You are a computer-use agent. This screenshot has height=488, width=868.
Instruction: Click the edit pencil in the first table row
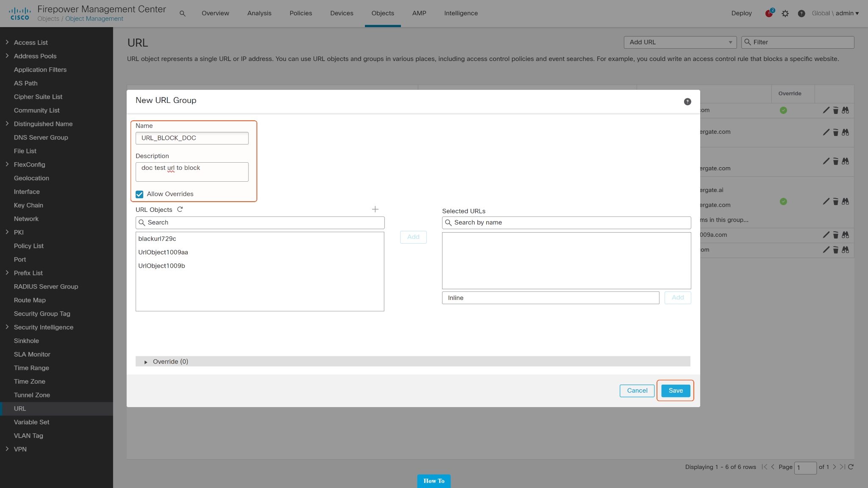click(x=826, y=110)
